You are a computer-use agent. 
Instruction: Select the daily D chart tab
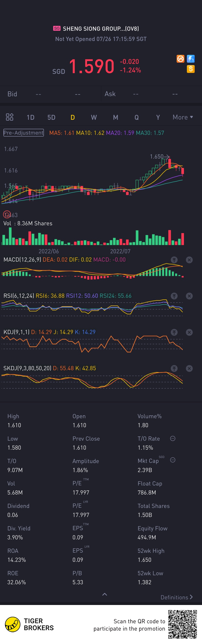point(72,117)
